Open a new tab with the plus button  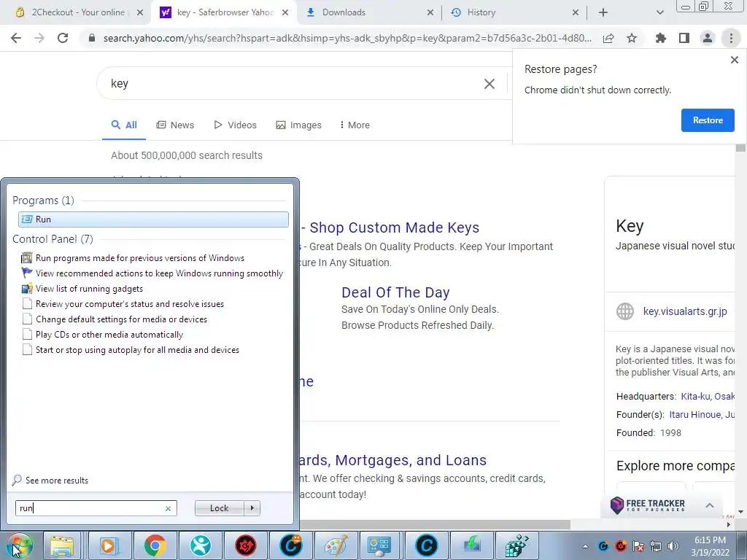tap(603, 12)
